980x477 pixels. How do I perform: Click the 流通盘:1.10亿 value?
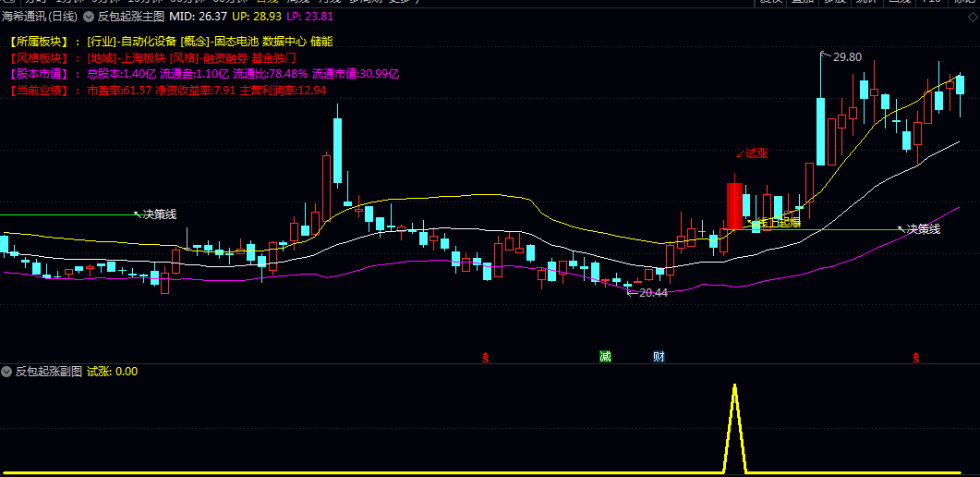pyautogui.click(x=194, y=74)
